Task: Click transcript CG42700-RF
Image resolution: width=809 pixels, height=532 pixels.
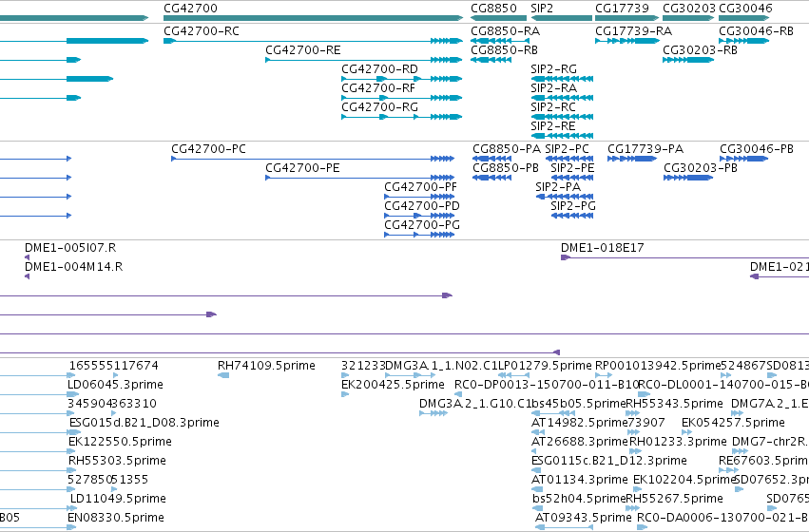Action: (401, 98)
